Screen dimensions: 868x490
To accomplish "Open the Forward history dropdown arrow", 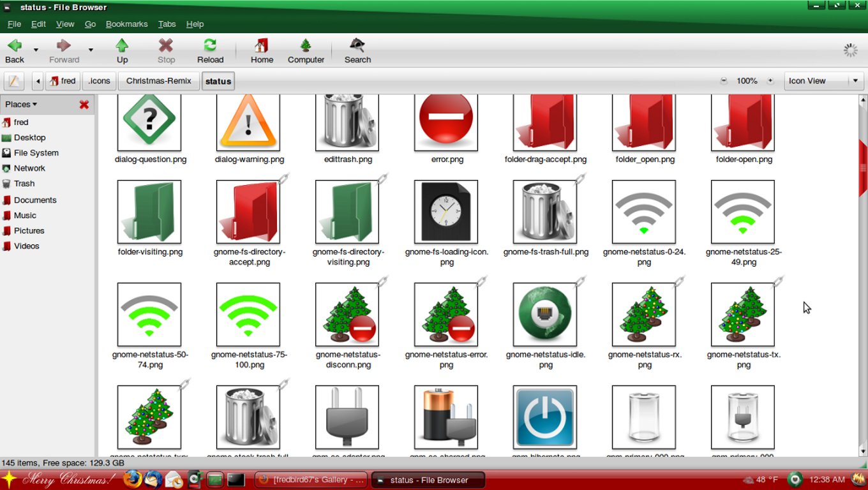I will point(91,50).
